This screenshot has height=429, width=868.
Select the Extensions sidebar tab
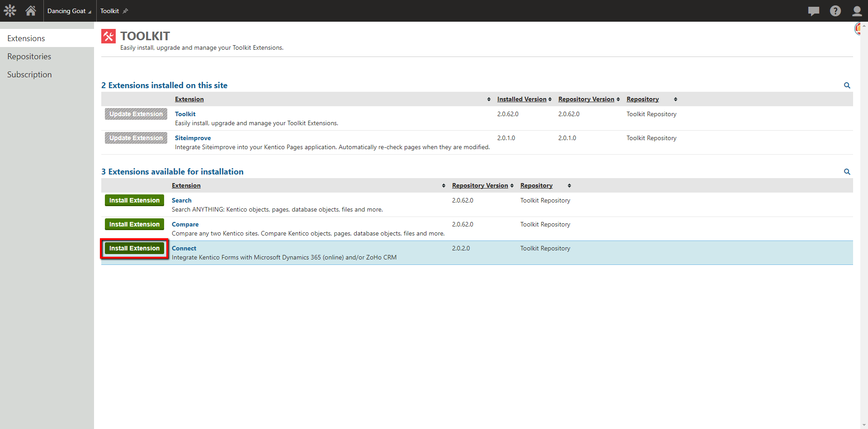click(x=47, y=38)
